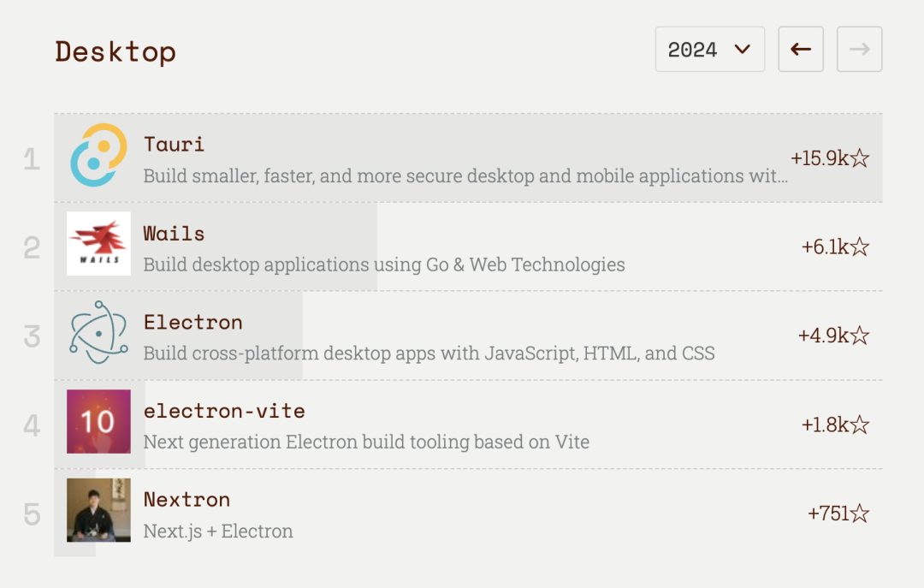Click the star icon beside +751

(860, 513)
